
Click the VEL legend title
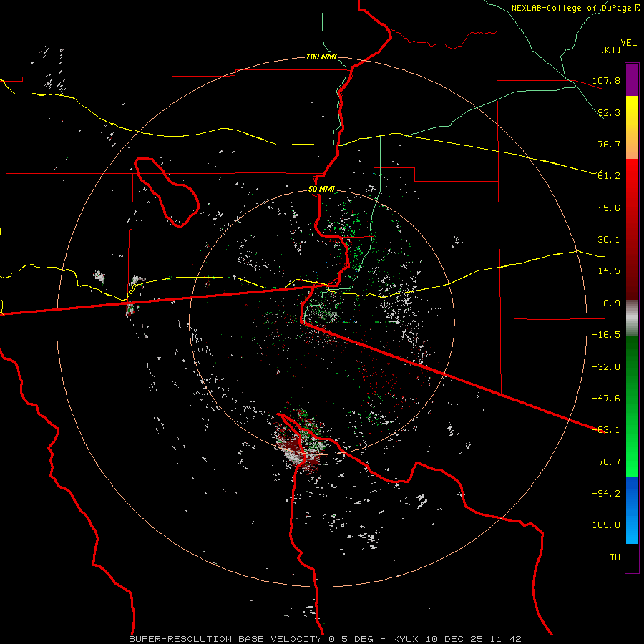click(628, 43)
